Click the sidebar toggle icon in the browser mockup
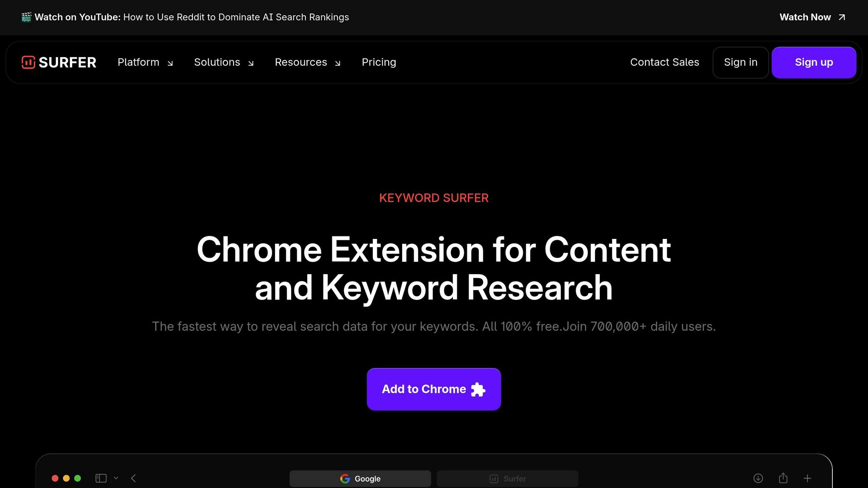The image size is (868, 488). [101, 478]
